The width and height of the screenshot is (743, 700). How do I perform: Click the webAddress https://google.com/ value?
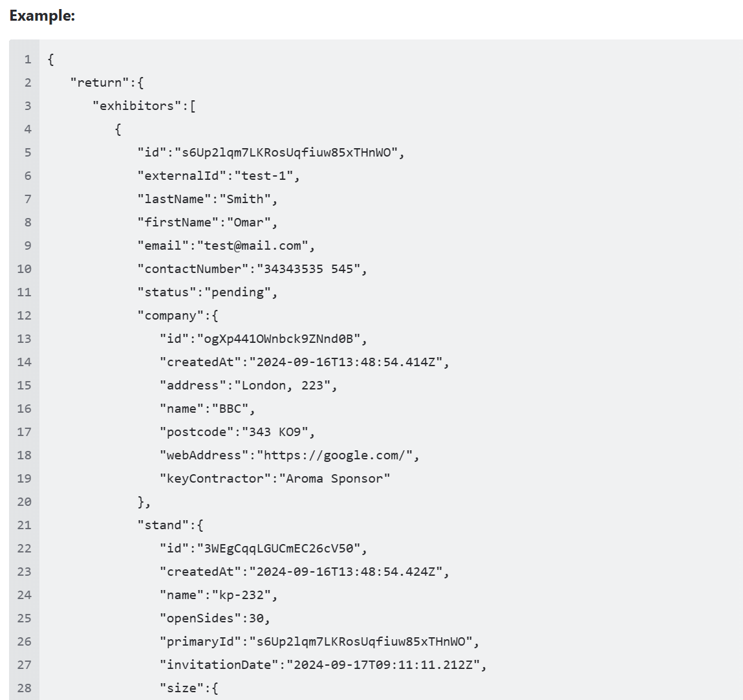click(335, 455)
